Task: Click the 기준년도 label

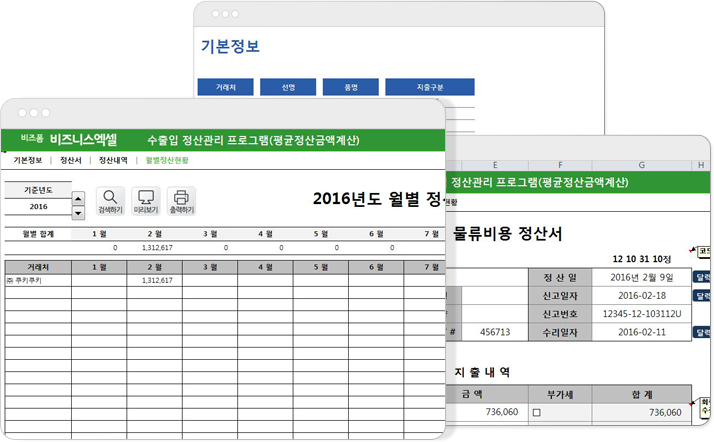Action: pyautogui.click(x=38, y=190)
